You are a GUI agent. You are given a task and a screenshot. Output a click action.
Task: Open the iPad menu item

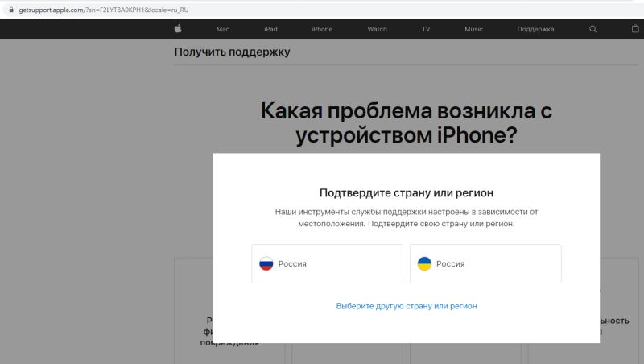tap(270, 29)
